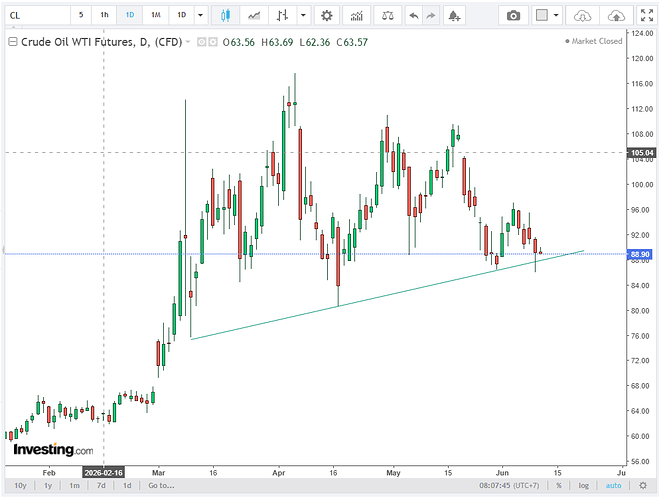Viewport: 659px width, 500px height.
Task: Open chart settings gear in toolbar
Action: (326, 16)
